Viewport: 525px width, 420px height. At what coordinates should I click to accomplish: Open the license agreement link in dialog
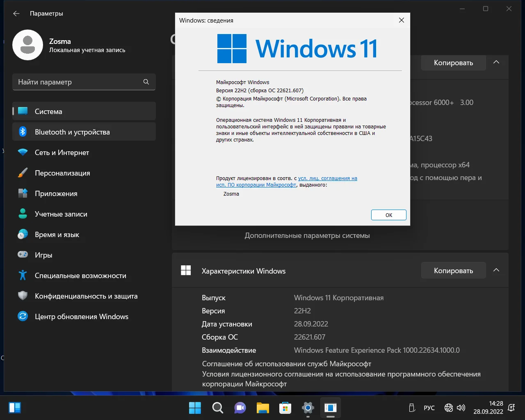[287, 182]
